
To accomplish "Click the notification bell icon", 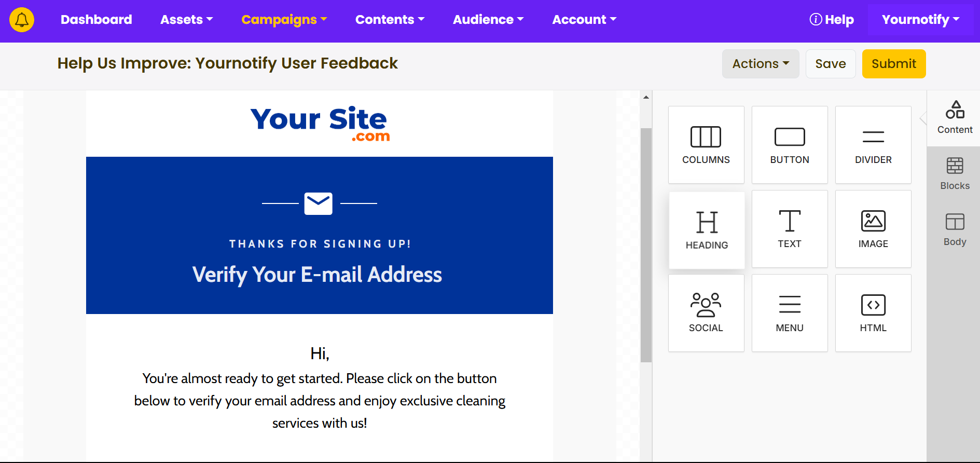I will [x=22, y=20].
